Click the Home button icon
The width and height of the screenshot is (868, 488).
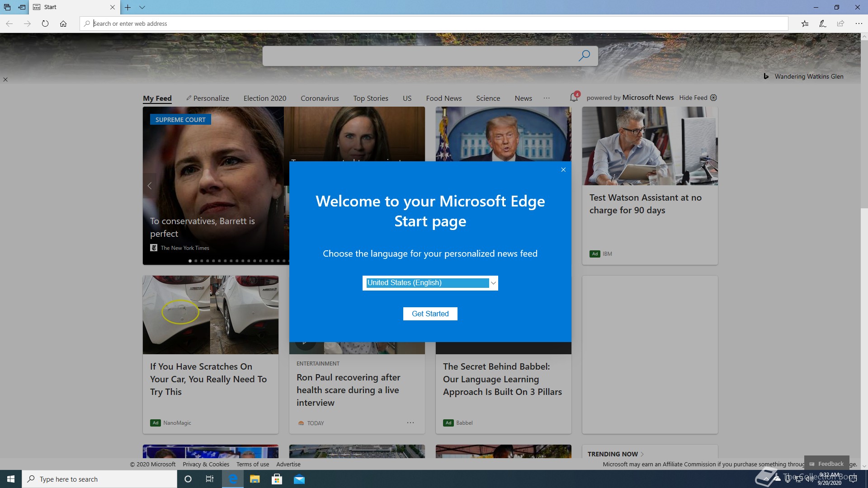coord(63,23)
